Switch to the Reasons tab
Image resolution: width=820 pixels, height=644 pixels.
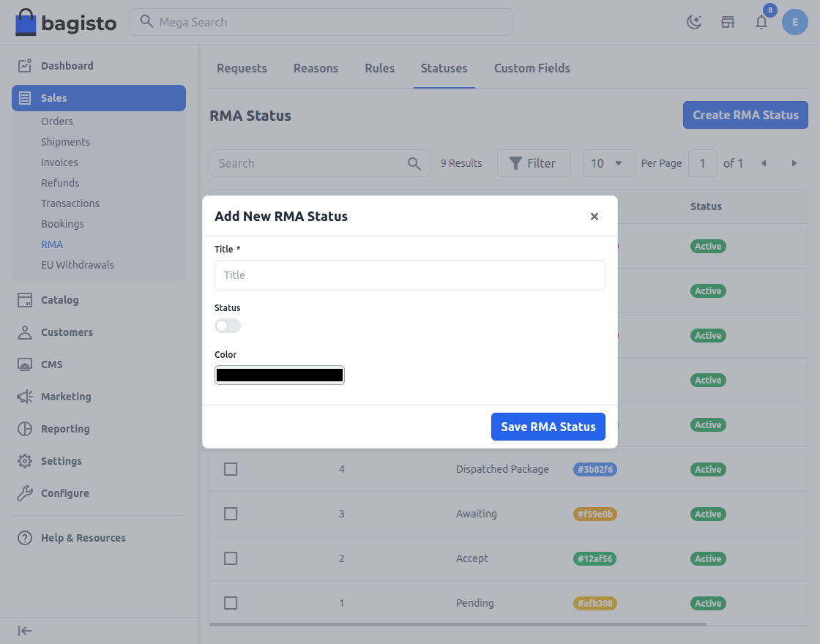click(x=316, y=69)
